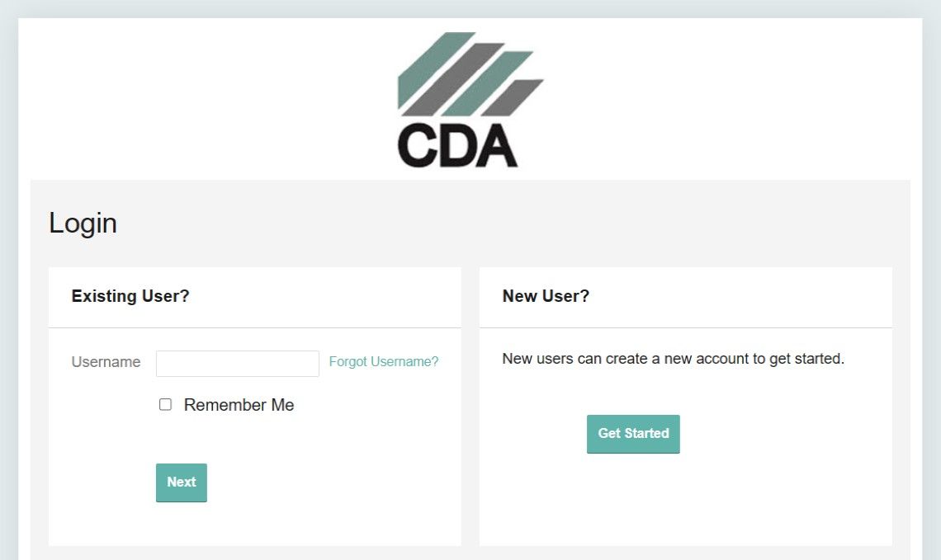Click the Username field label
Screen dimensions: 941x560
(106, 362)
